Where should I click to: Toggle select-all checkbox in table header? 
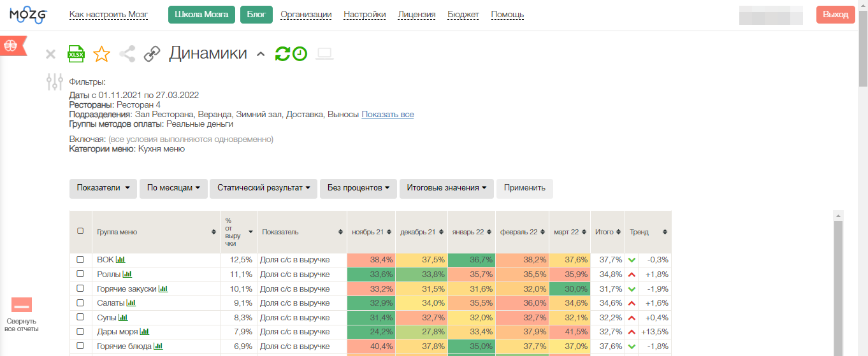[x=80, y=231]
